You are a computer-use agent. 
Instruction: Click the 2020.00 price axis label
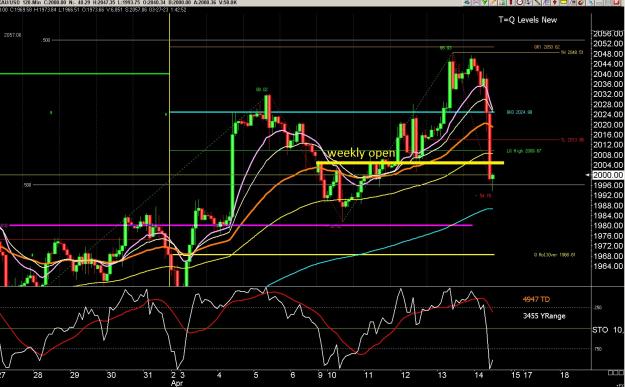(608, 125)
